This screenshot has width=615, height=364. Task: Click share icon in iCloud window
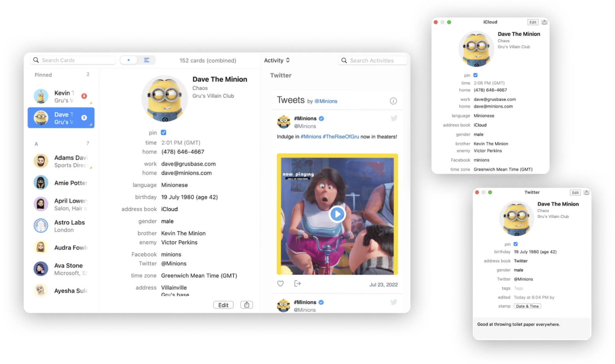tap(544, 22)
